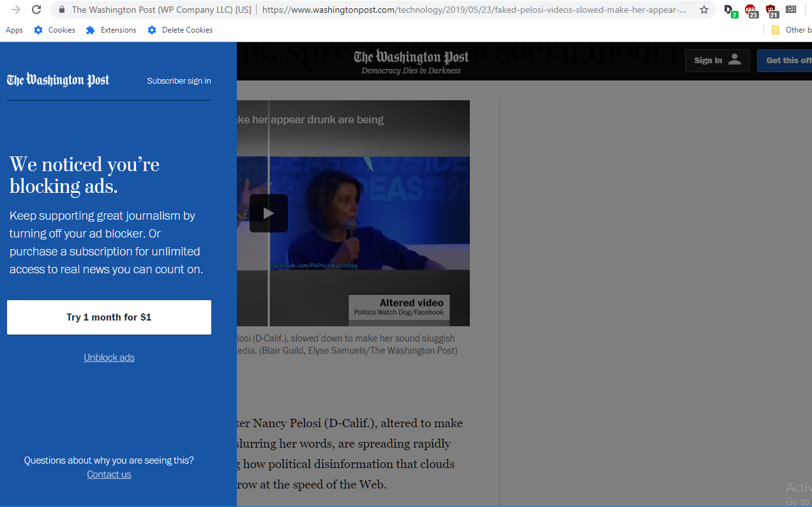This screenshot has width=812, height=507.
Task: Reload the page with the refresh icon
Action: 36,10
